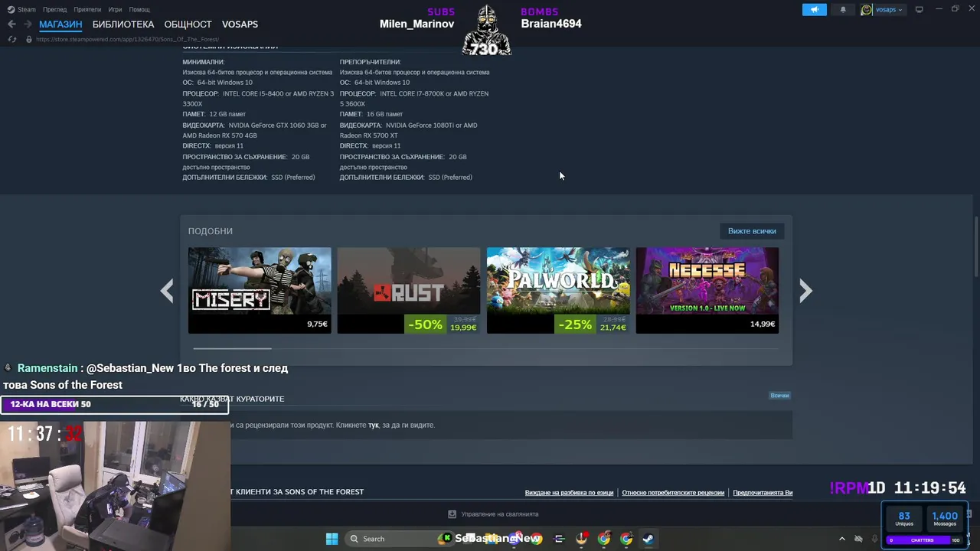Reload the store page
The height and width of the screenshot is (551, 980).
pyautogui.click(x=11, y=39)
